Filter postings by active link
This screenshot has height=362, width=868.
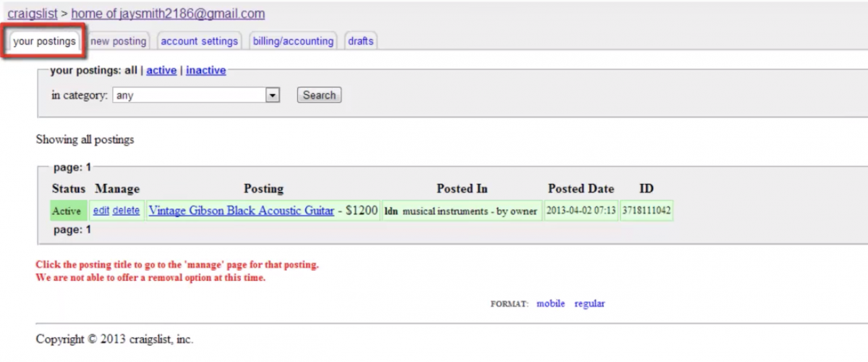[161, 70]
